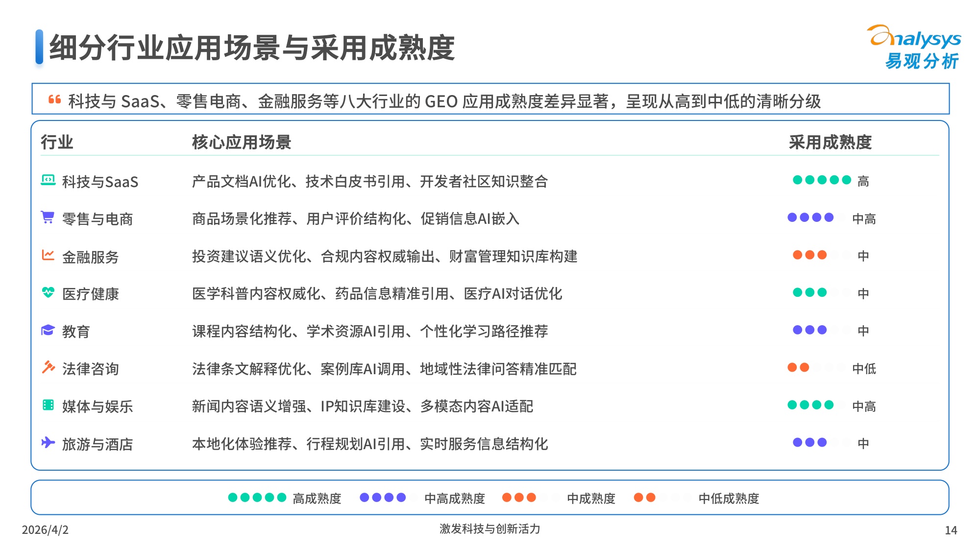Click the page number 14
The height and width of the screenshot is (551, 980).
pyautogui.click(x=951, y=530)
